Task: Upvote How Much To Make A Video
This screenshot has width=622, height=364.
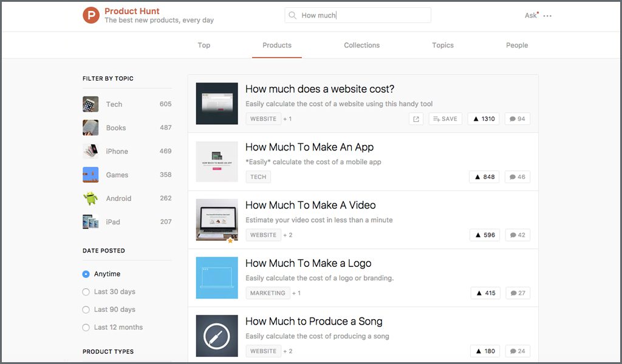Action: pyautogui.click(x=485, y=235)
